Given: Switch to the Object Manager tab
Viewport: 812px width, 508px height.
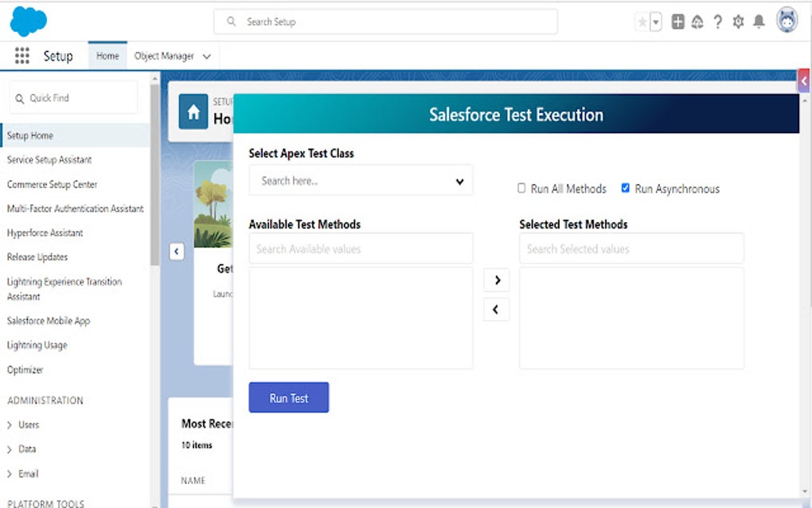Looking at the screenshot, I should pos(165,55).
